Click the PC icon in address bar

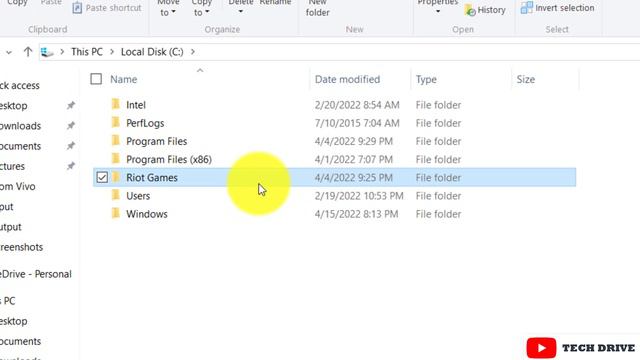point(47,52)
